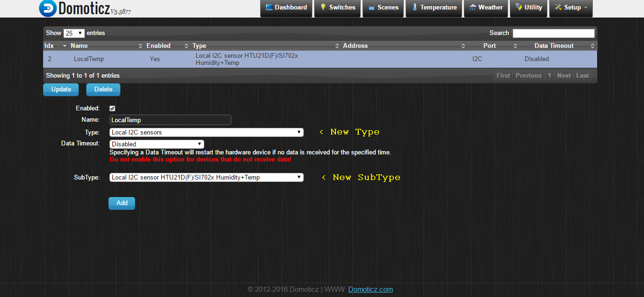Open the Type dropdown (Local I2C sensors)

pyautogui.click(x=207, y=132)
